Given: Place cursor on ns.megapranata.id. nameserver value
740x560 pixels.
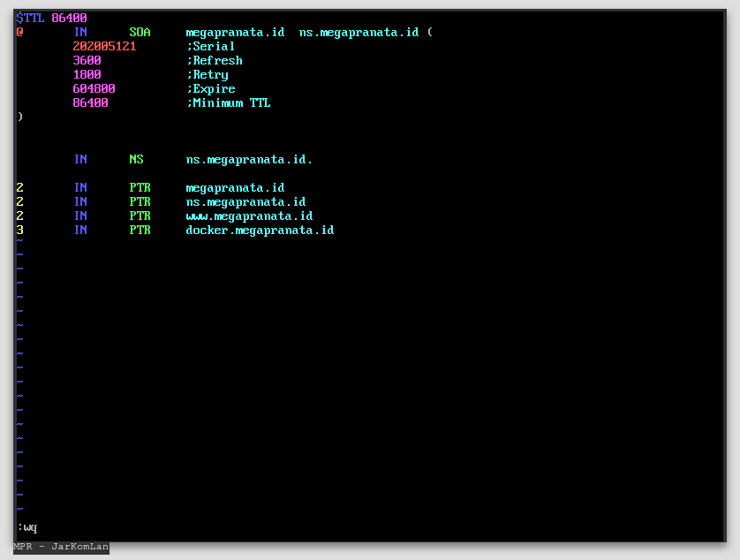Looking at the screenshot, I should click(249, 160).
